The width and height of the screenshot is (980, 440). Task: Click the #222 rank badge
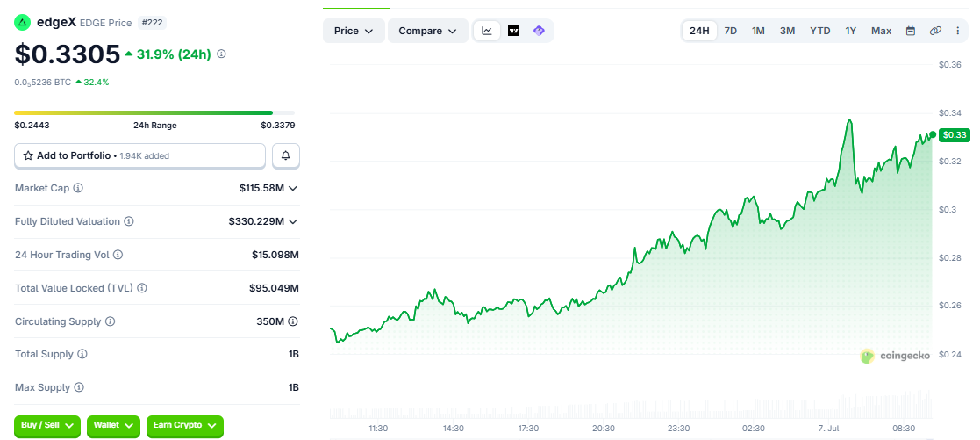[152, 23]
